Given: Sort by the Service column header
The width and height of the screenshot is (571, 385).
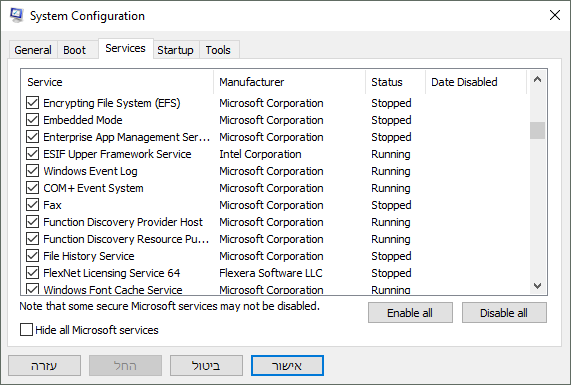Looking at the screenshot, I should [x=117, y=82].
